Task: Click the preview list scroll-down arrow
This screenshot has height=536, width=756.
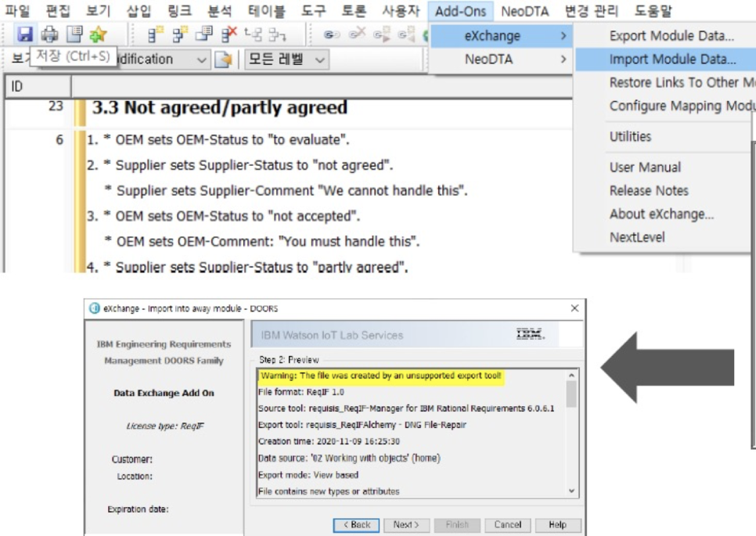Action: [x=571, y=491]
